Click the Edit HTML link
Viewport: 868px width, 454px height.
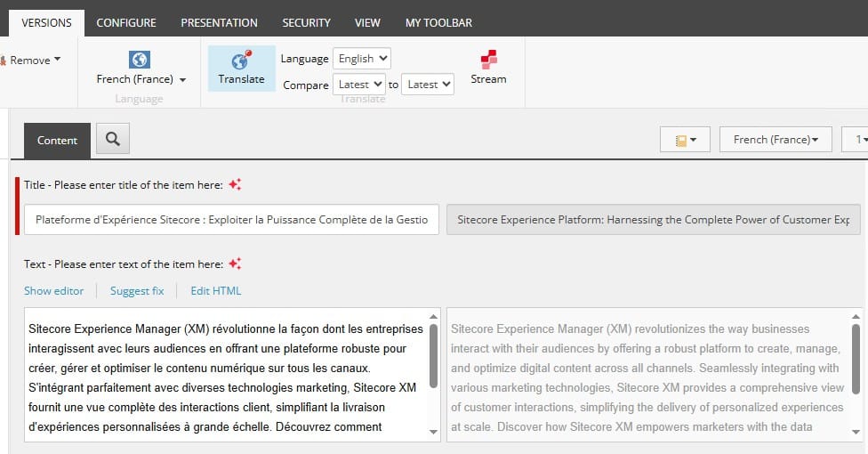tap(215, 291)
